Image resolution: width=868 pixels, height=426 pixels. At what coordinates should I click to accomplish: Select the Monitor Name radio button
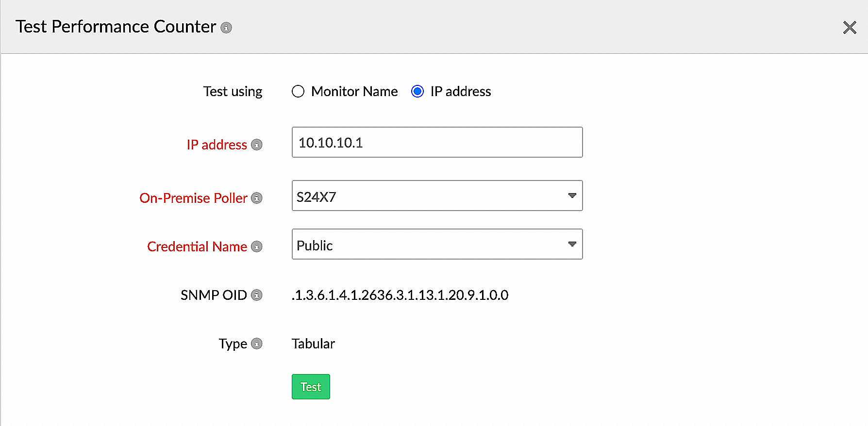298,91
